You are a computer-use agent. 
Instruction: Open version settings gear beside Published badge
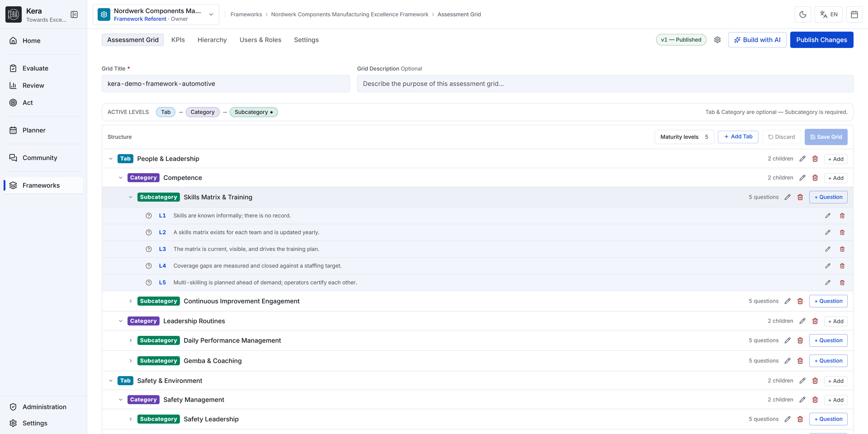717,40
